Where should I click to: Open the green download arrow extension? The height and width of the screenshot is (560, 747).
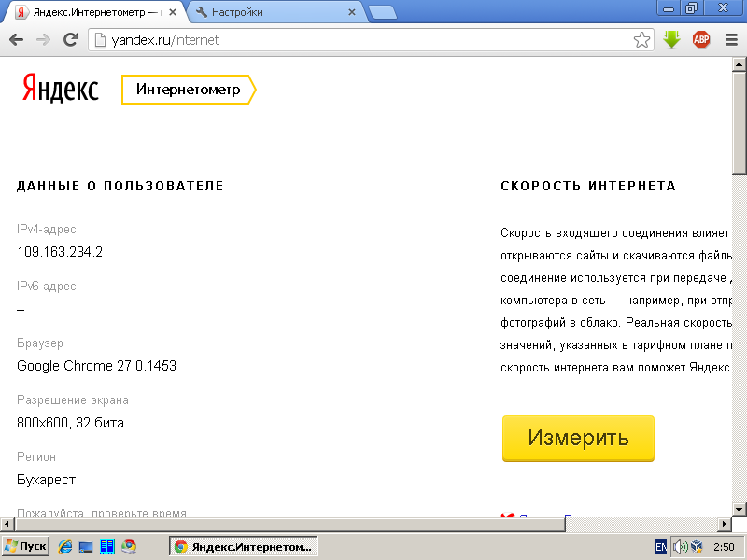point(671,39)
